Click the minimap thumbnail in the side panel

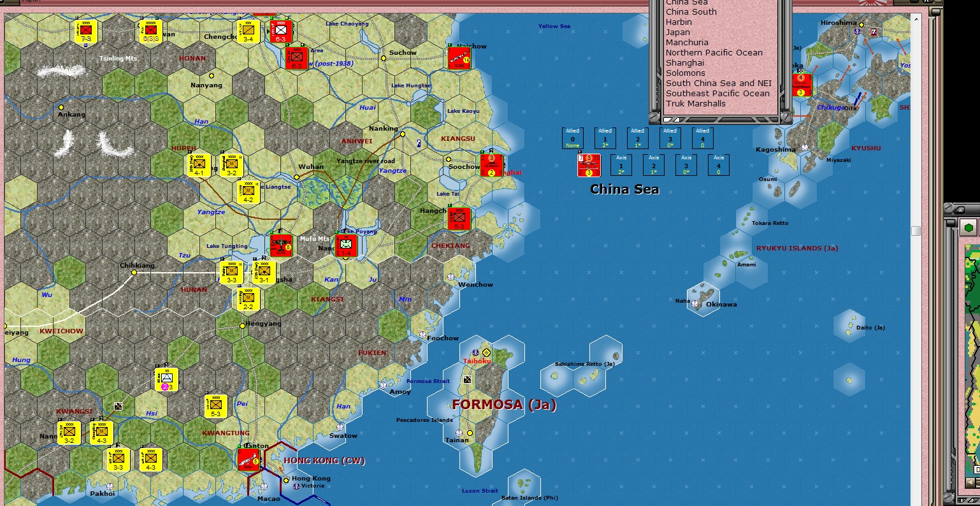(x=972, y=361)
